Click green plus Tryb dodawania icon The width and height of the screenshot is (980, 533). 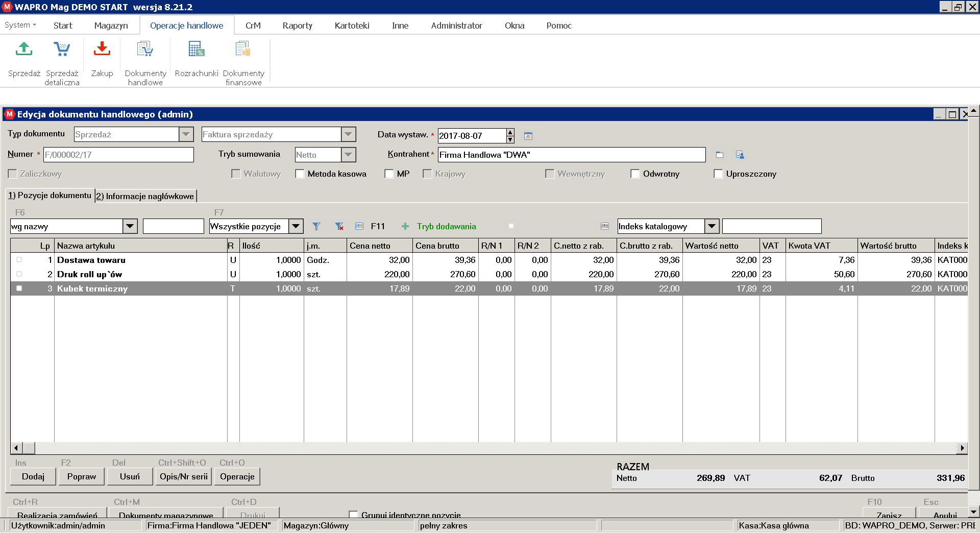(405, 226)
